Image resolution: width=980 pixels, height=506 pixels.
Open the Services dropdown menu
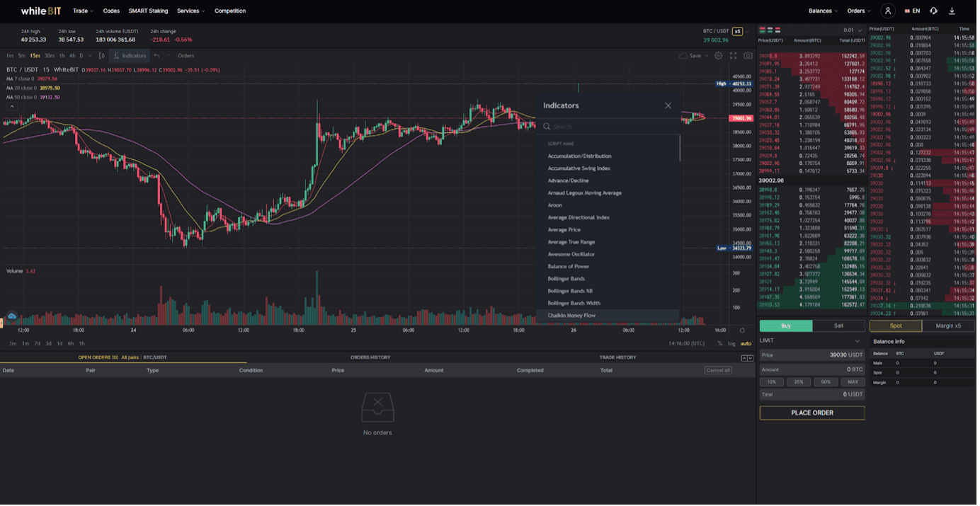191,11
